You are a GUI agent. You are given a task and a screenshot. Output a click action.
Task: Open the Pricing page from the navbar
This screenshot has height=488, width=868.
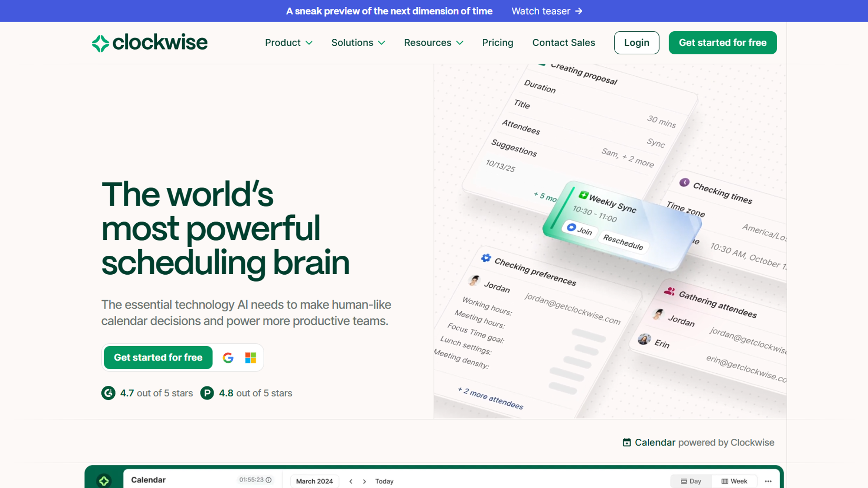pyautogui.click(x=497, y=42)
